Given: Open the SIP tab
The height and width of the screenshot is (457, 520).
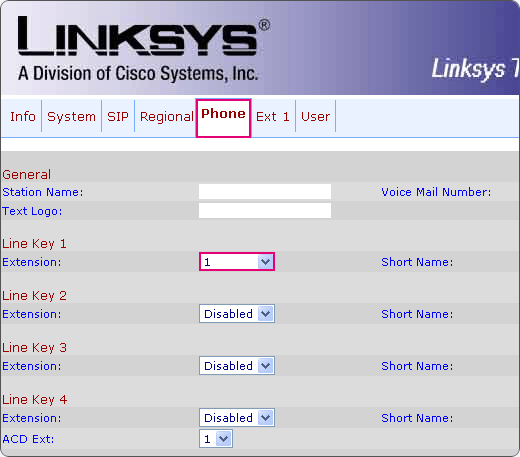Looking at the screenshot, I should point(118,117).
